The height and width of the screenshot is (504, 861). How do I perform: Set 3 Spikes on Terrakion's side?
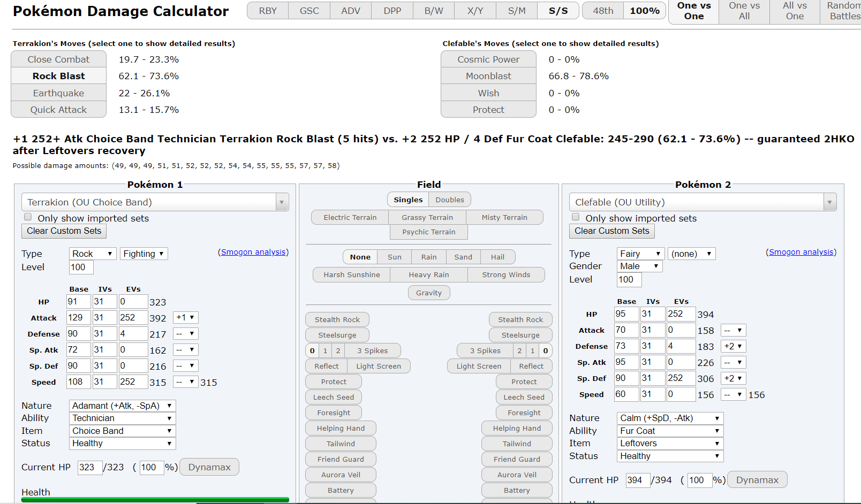coord(373,350)
